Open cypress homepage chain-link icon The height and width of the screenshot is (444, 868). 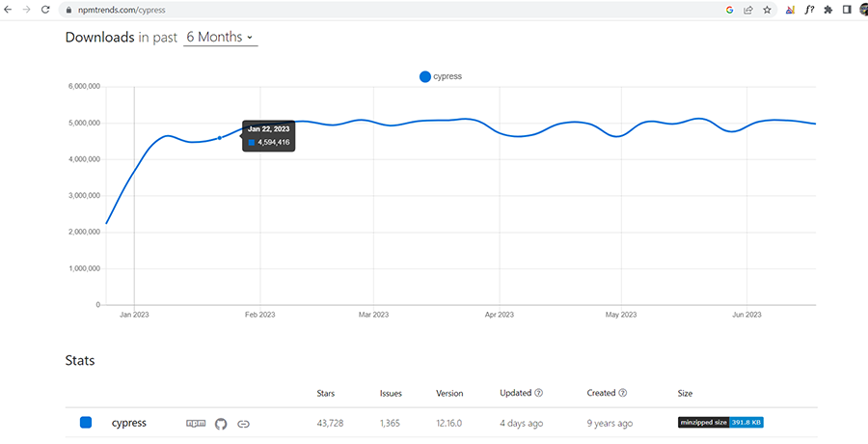coord(244,424)
